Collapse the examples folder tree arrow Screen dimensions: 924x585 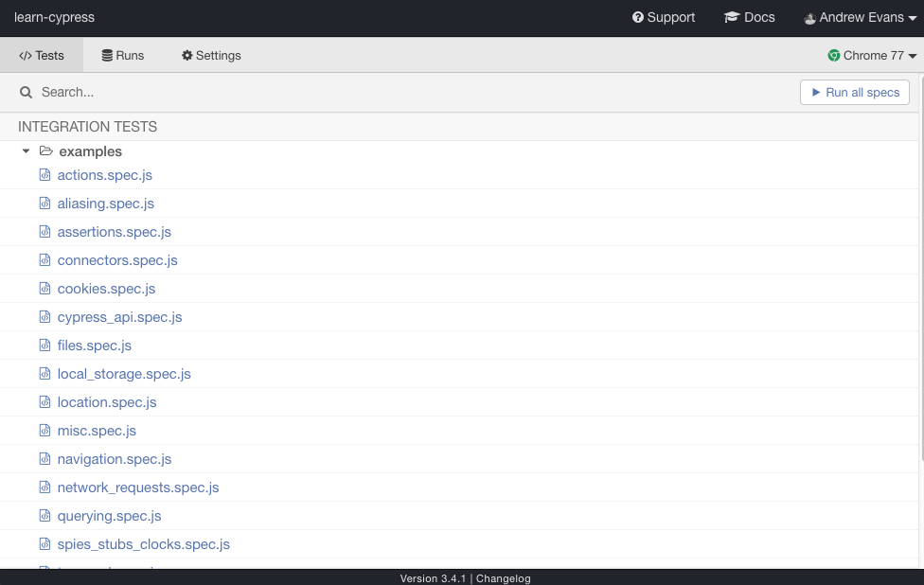tap(27, 151)
